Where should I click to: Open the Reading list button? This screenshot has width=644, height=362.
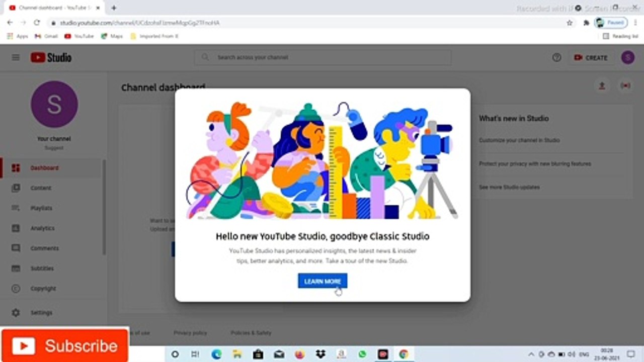(620, 36)
